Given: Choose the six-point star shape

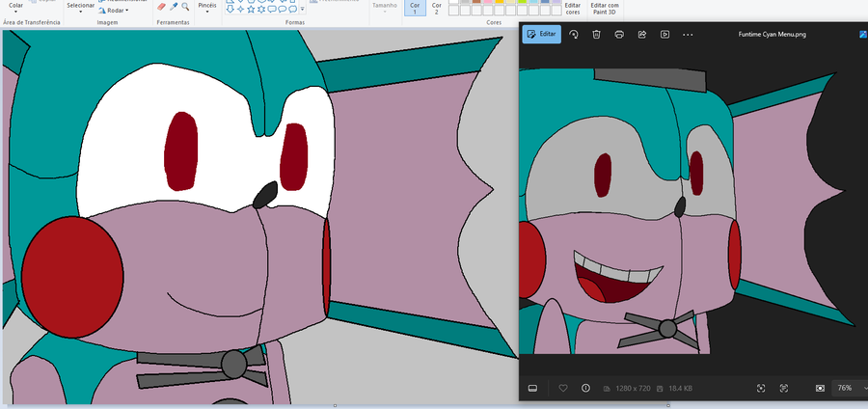Looking at the screenshot, I should click(x=261, y=9).
